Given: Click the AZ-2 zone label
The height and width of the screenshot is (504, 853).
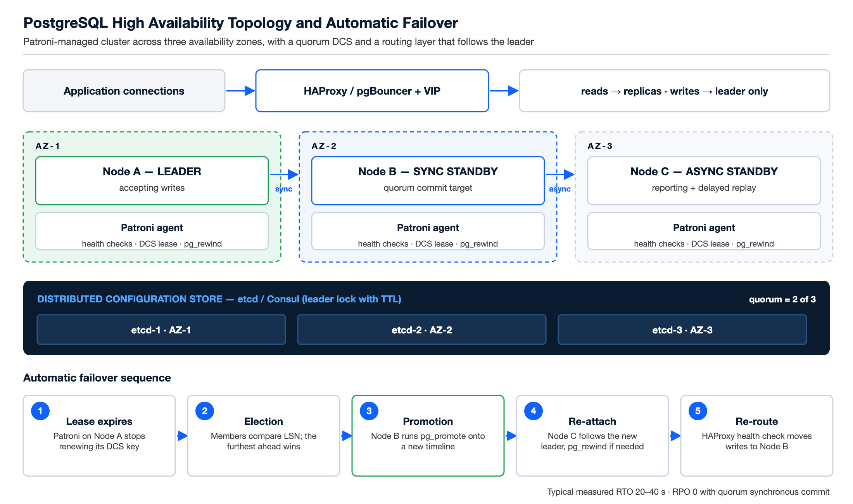Looking at the screenshot, I should pyautogui.click(x=324, y=146).
